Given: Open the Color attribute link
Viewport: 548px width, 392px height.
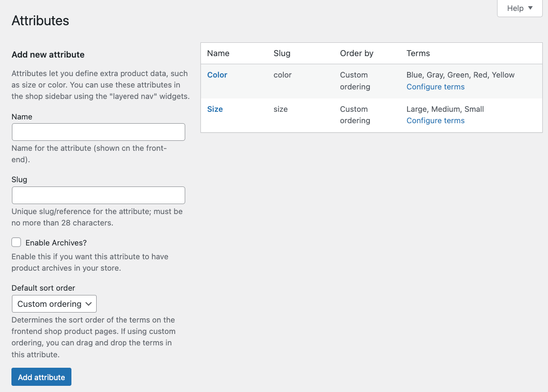Looking at the screenshot, I should [217, 75].
